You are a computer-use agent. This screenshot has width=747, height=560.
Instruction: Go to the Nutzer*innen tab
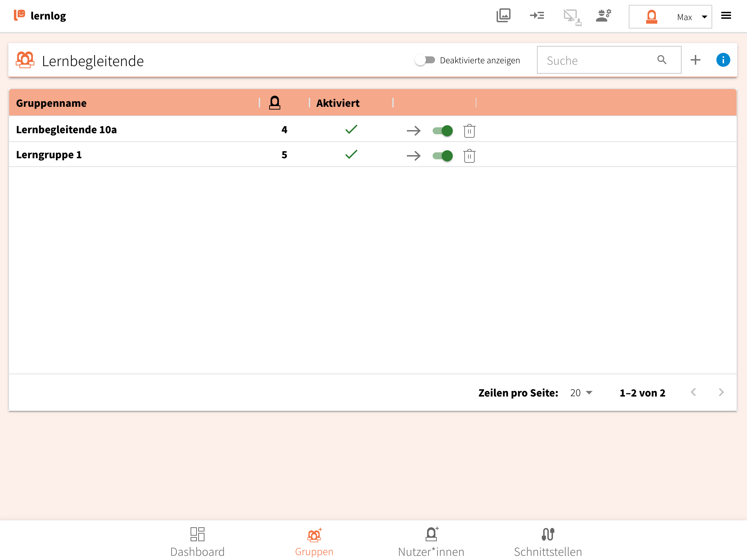[x=431, y=542]
